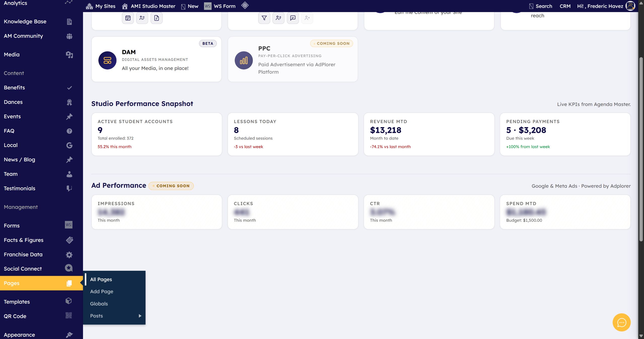Screen dimensions: 644x339
Task: Open the DAM Digital Assets Management card
Action: tap(156, 59)
